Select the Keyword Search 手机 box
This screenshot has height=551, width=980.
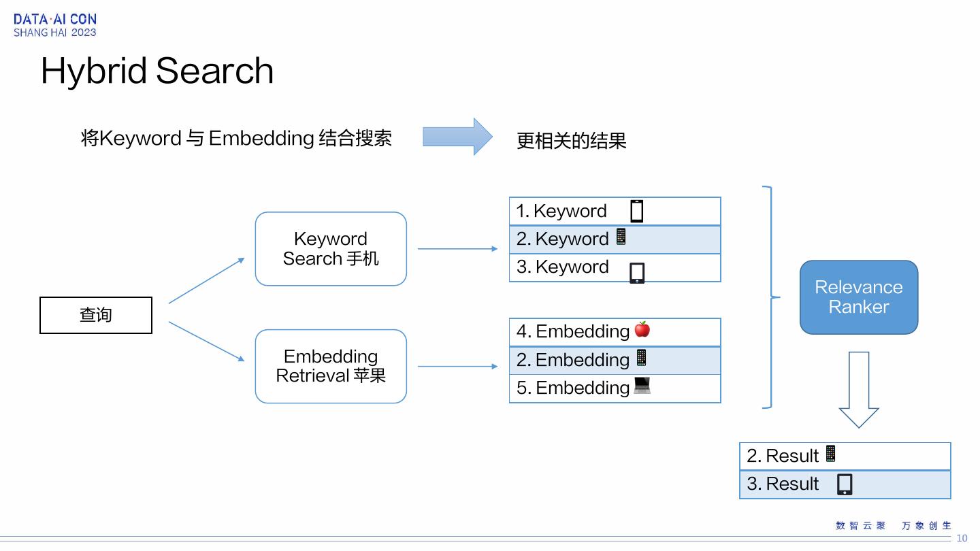(331, 249)
